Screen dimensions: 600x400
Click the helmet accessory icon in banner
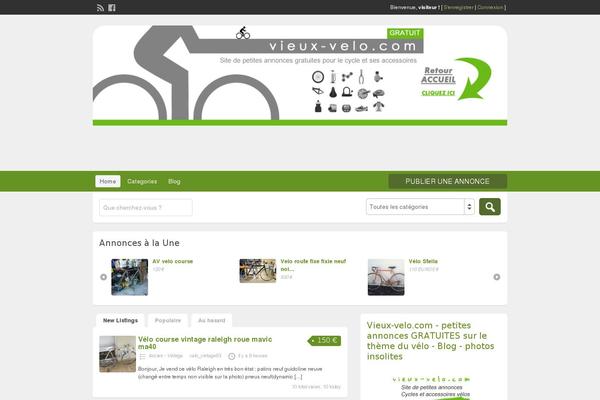pos(378,93)
